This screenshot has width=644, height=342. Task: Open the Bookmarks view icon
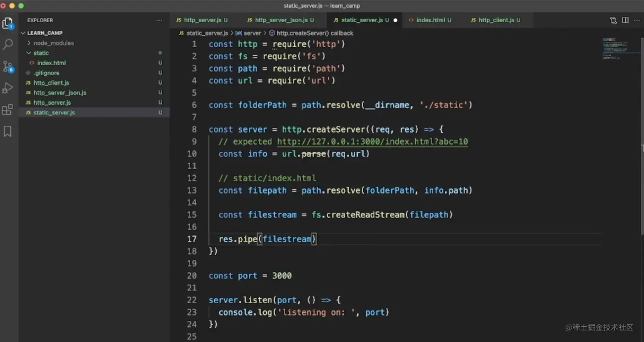click(x=7, y=132)
